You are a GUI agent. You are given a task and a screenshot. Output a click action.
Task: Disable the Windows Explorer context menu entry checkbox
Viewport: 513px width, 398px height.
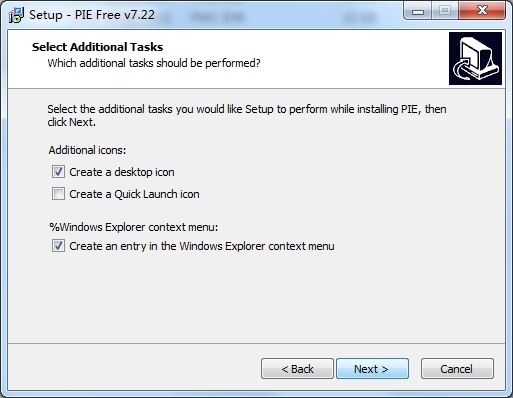[x=58, y=246]
